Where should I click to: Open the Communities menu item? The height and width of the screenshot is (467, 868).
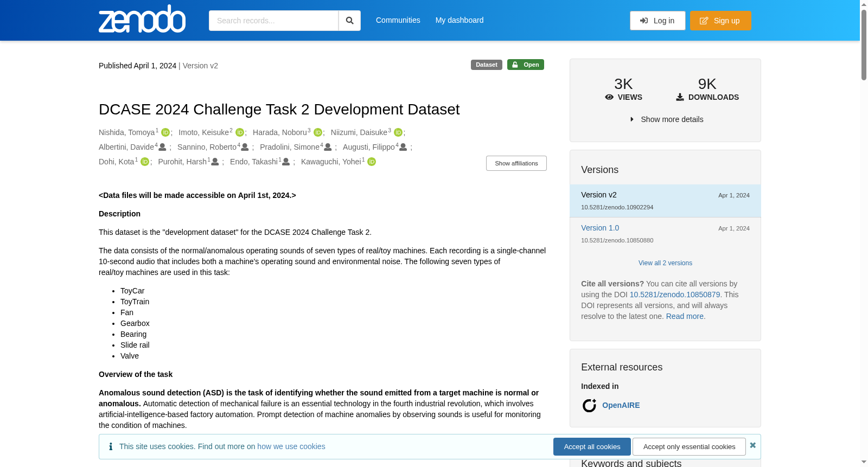(x=398, y=20)
